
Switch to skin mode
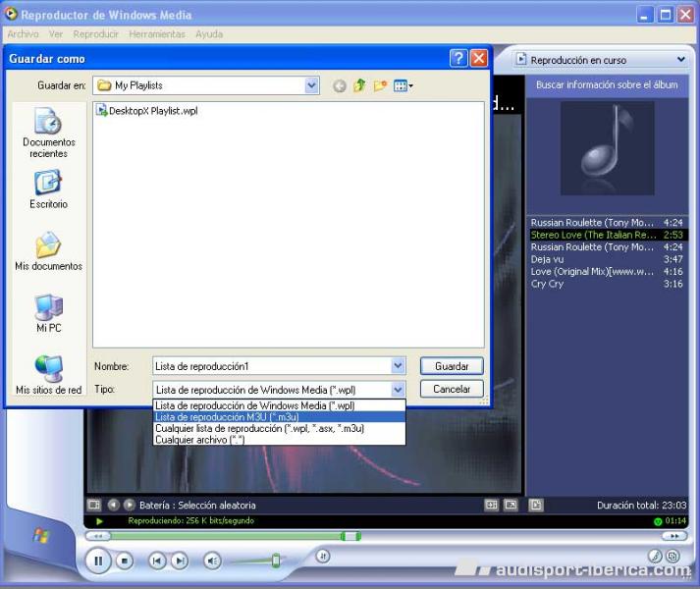point(673,556)
